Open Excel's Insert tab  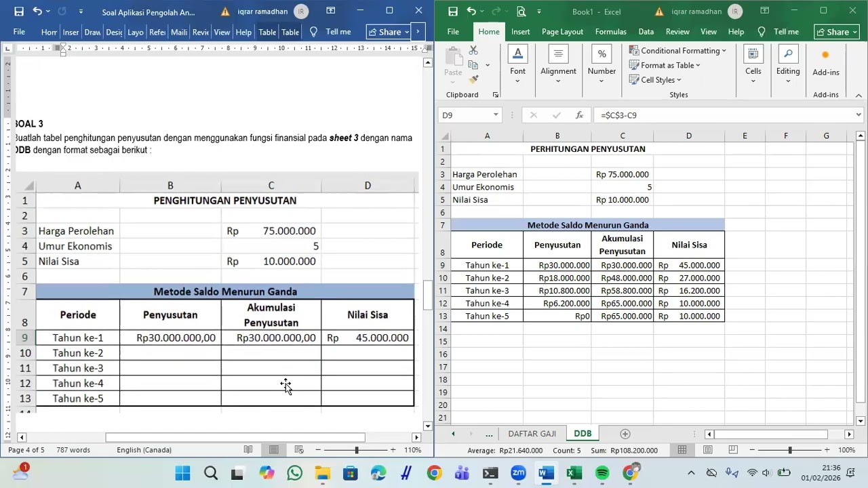pyautogui.click(x=521, y=32)
